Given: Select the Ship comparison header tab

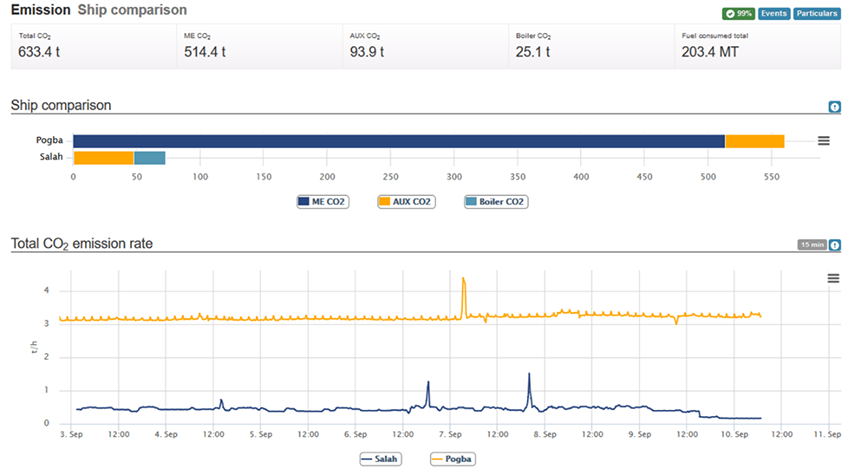Looking at the screenshot, I should 132,10.
